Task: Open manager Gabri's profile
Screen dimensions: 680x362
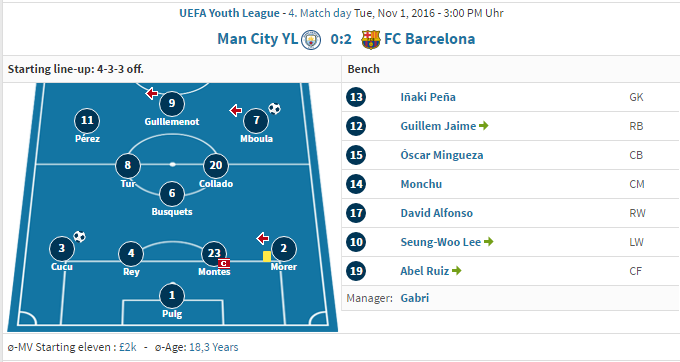Action: [x=415, y=298]
